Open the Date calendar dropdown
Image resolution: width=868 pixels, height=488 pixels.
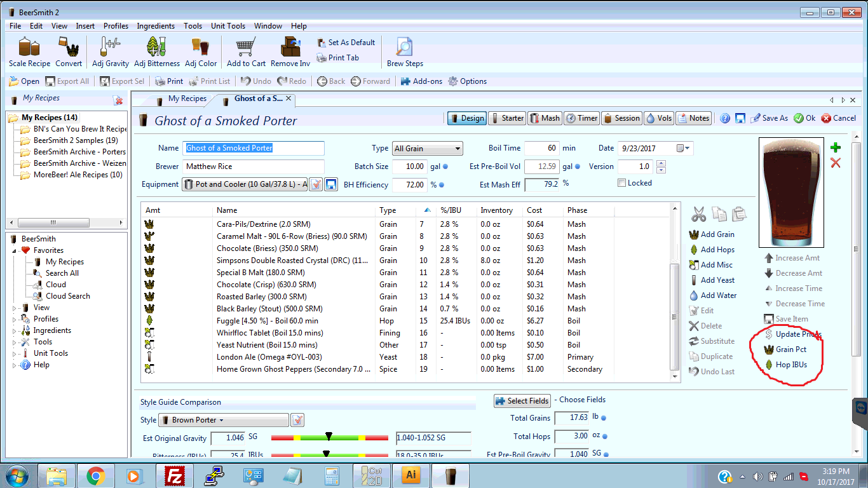coord(683,148)
